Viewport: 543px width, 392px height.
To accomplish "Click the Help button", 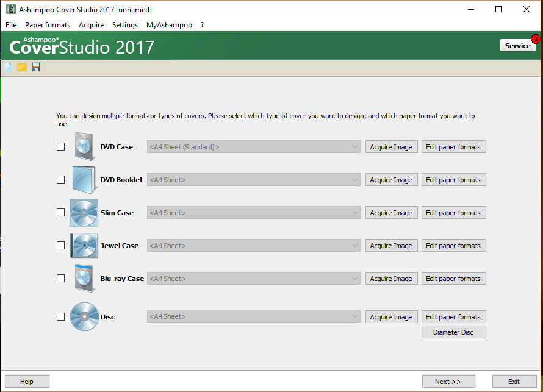I will pos(27,381).
